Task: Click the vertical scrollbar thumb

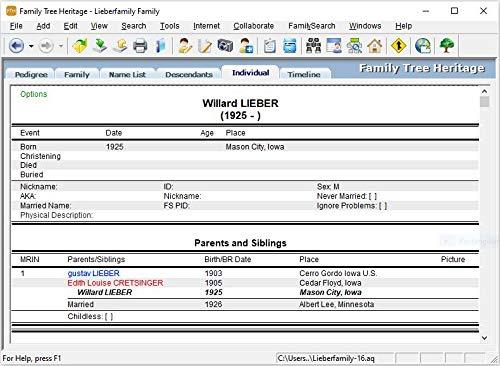Action: (485, 102)
